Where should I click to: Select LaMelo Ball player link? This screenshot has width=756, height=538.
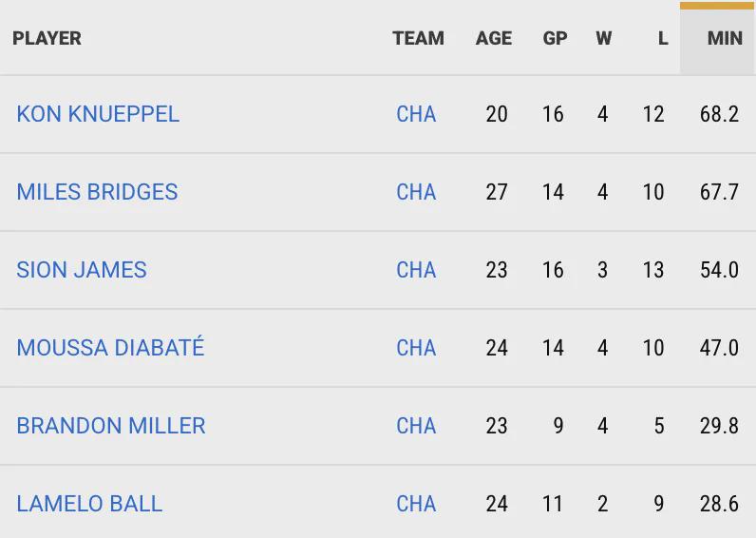[89, 504]
